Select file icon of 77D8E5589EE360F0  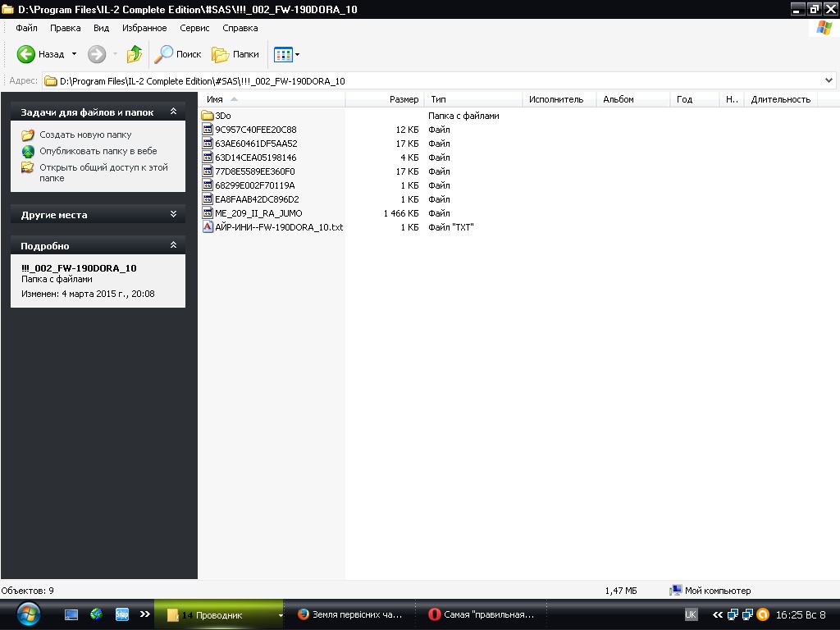point(208,171)
